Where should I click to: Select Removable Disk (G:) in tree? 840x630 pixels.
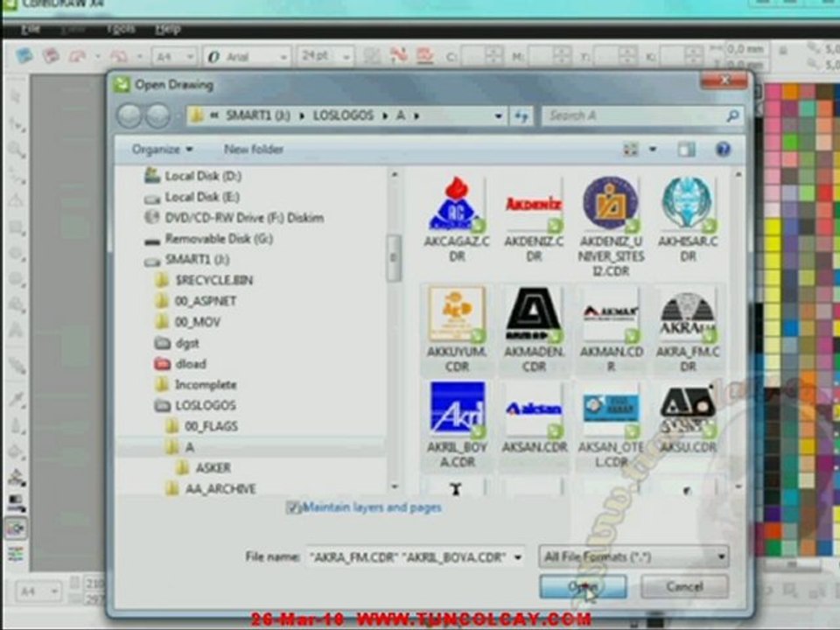coord(209,239)
